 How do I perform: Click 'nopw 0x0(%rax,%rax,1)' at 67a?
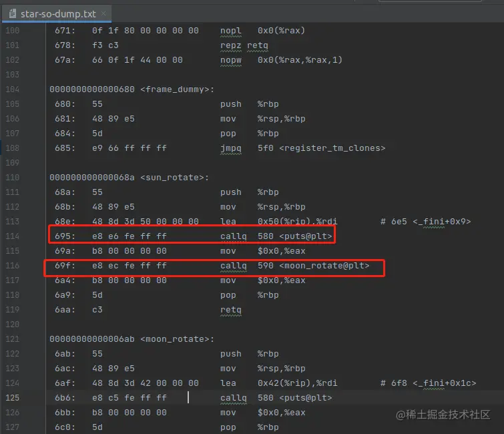281,60
